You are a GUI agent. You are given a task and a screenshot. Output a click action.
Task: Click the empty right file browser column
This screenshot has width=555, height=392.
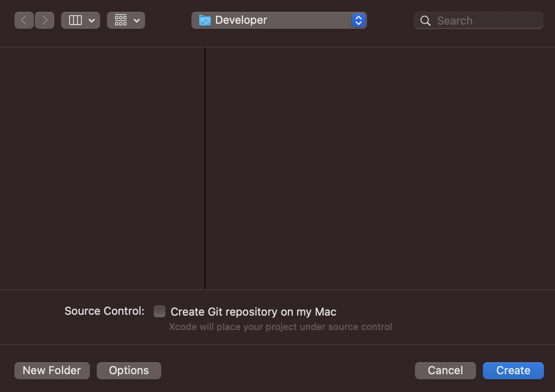point(380,168)
